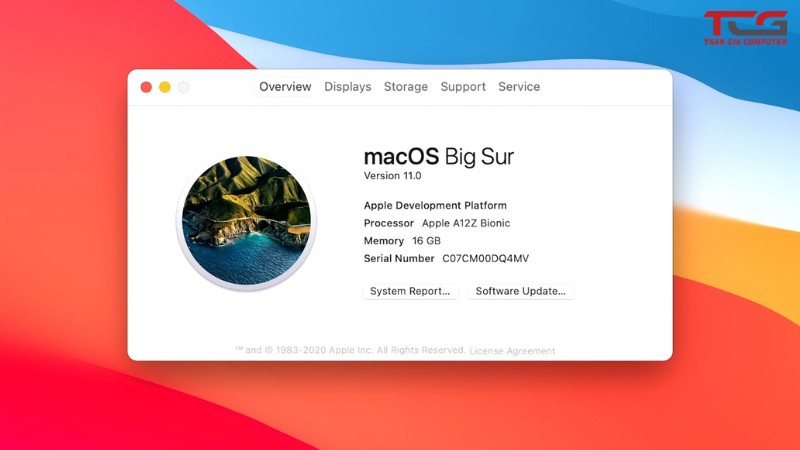This screenshot has height=450, width=800.
Task: Launch Software Update button
Action: point(520,291)
